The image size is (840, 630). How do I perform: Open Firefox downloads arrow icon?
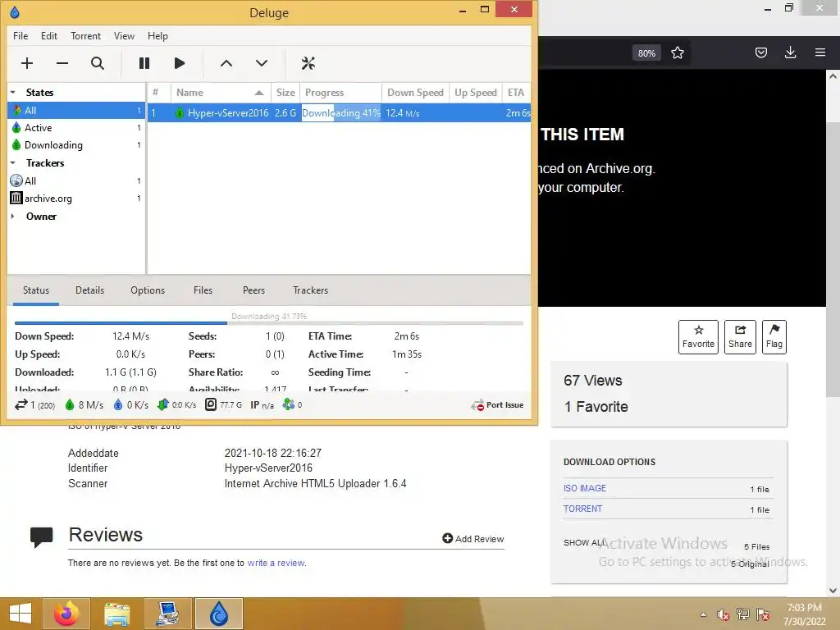(x=790, y=52)
